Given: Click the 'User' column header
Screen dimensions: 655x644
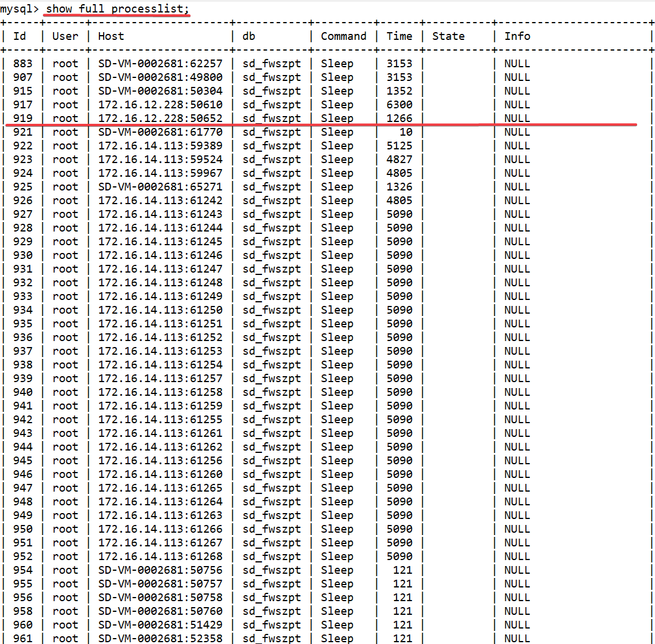Looking at the screenshot, I should point(65,36).
